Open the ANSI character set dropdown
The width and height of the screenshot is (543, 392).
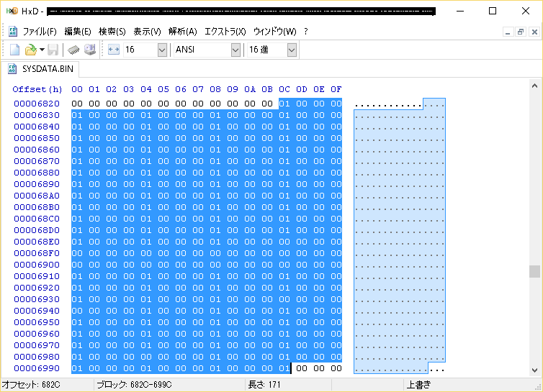click(x=235, y=50)
